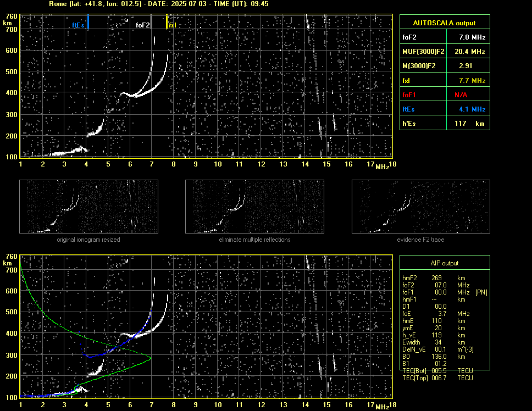Select the B0 "136.0" value
The image size is (532, 411).
coord(439,356)
